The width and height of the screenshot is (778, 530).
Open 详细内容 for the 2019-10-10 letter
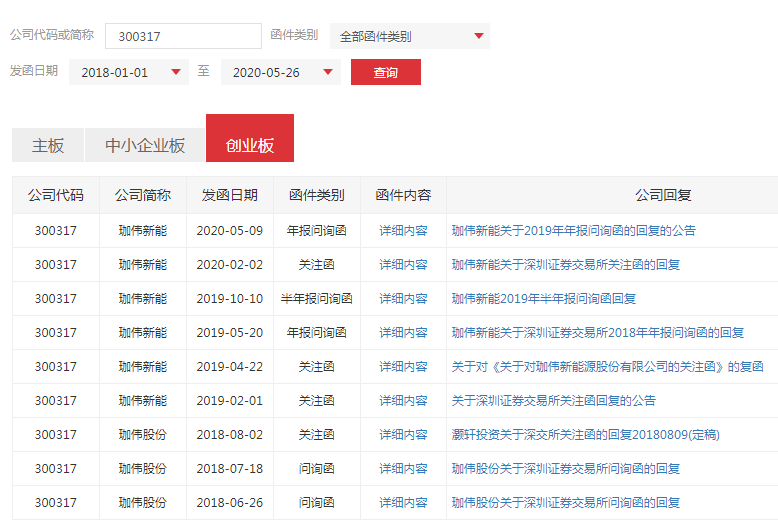(403, 299)
